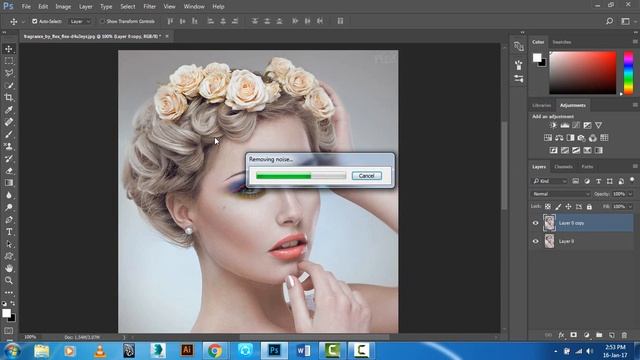Viewport: 640px width, 360px height.
Task: Add a Curves adjustment
Action: (576, 125)
